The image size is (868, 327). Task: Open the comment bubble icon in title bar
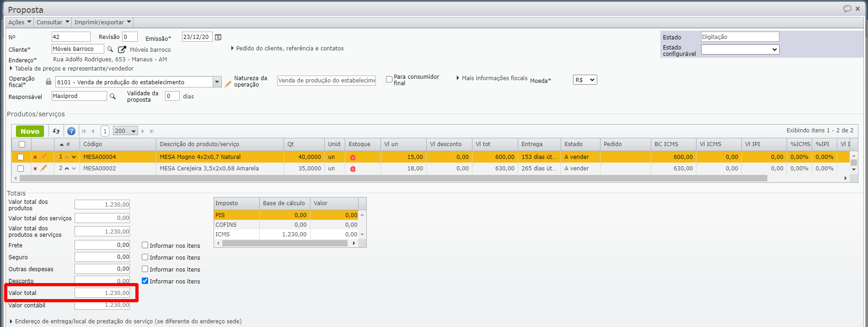(847, 9)
